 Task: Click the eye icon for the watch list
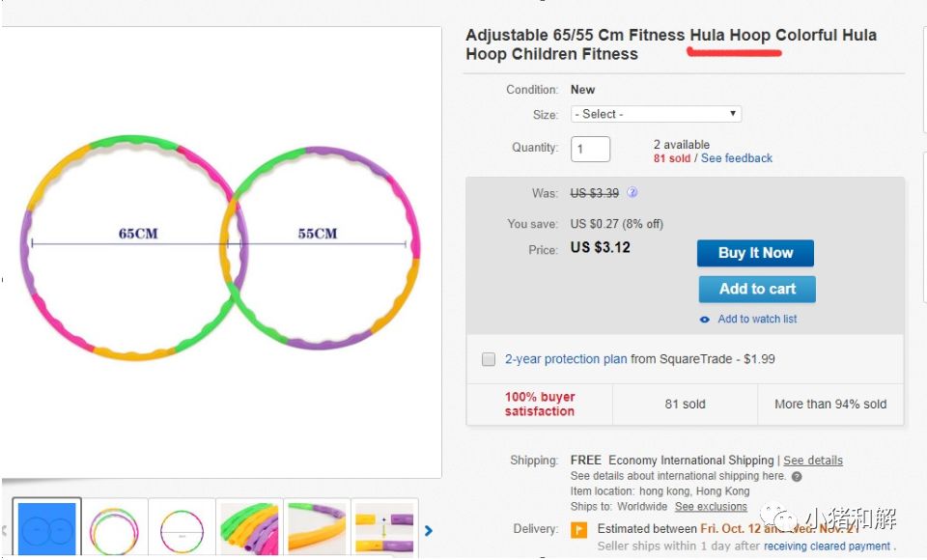click(705, 320)
